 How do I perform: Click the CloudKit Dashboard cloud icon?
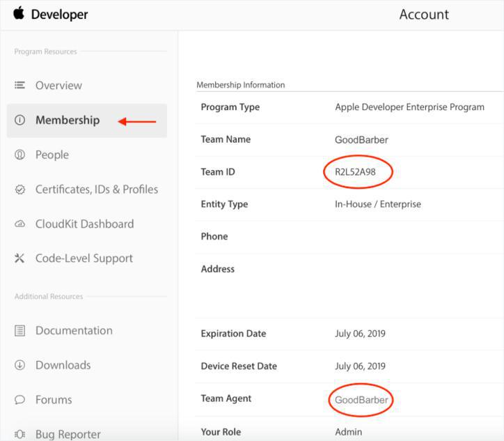tap(19, 224)
